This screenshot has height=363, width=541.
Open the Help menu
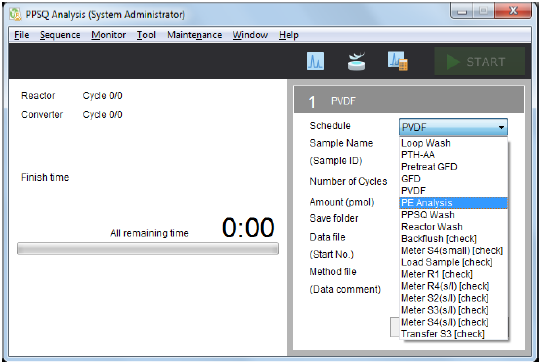289,35
